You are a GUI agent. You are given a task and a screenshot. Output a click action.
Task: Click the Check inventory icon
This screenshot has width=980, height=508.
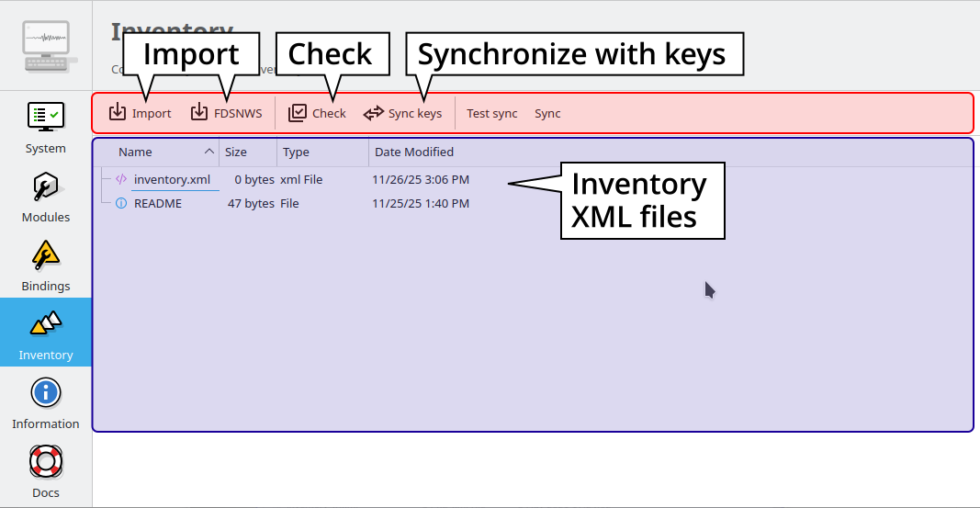click(x=298, y=113)
